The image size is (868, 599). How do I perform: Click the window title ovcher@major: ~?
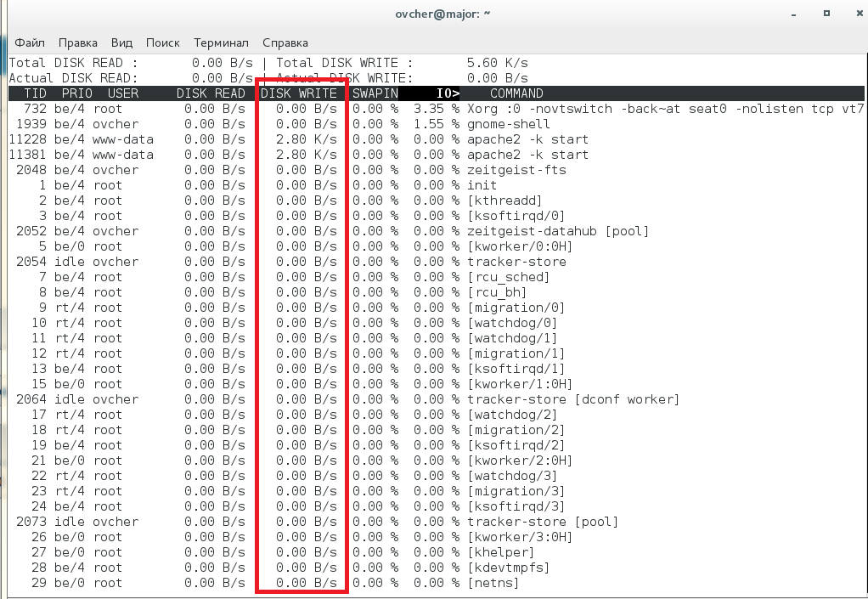[x=442, y=14]
